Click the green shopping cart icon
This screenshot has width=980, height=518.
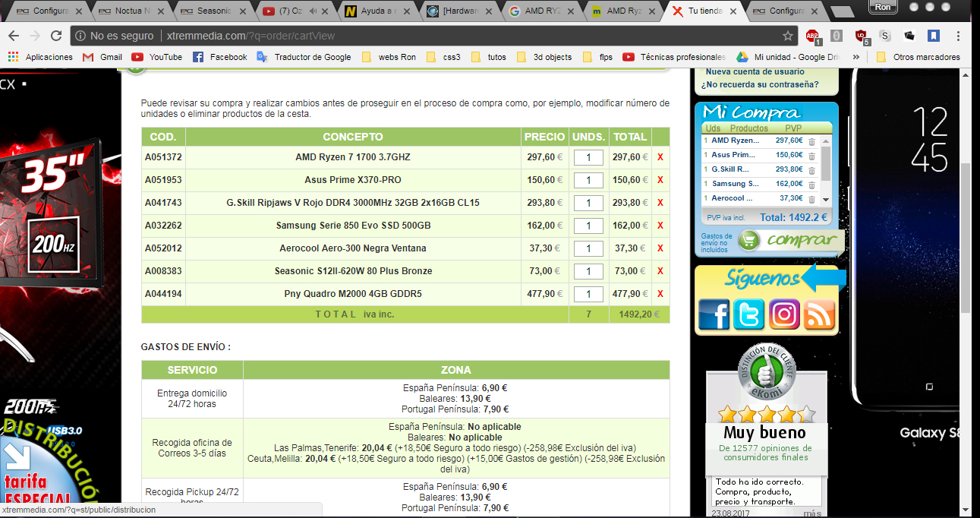[749, 241]
